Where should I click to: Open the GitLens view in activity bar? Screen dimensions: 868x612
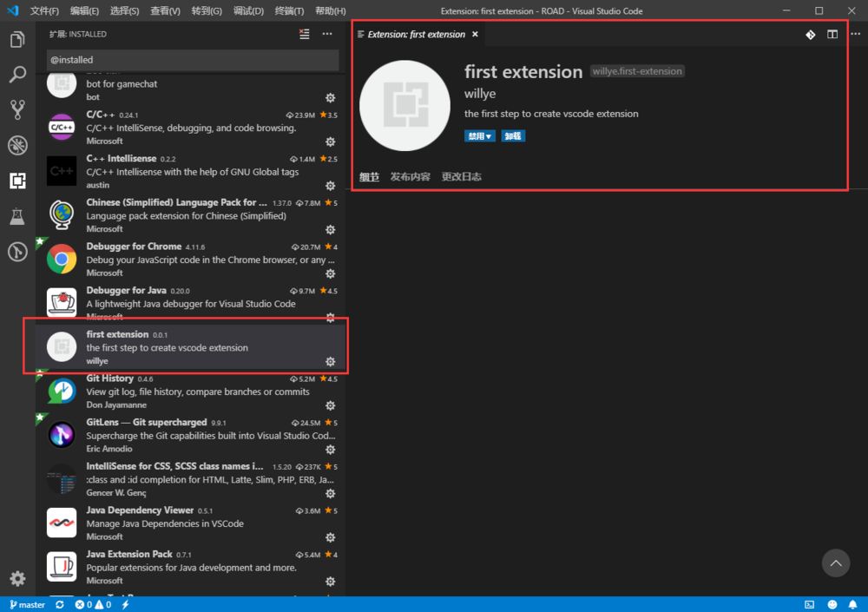(x=17, y=252)
